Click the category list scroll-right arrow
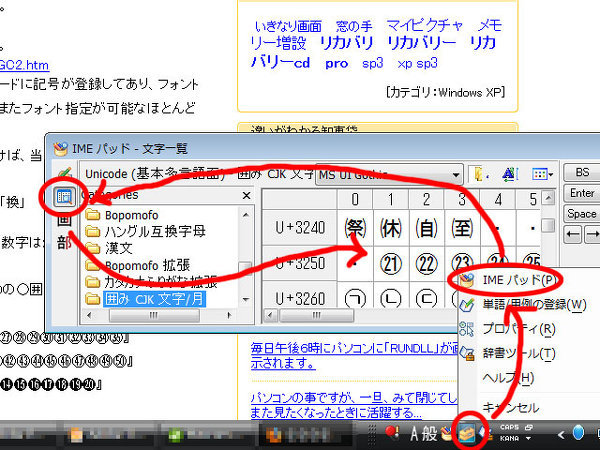This screenshot has width=600, height=450. click(x=229, y=315)
